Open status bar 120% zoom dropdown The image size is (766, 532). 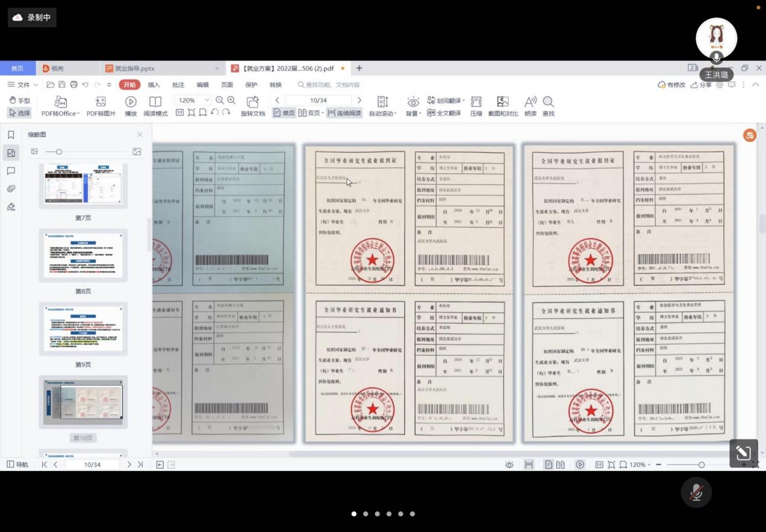(640, 464)
